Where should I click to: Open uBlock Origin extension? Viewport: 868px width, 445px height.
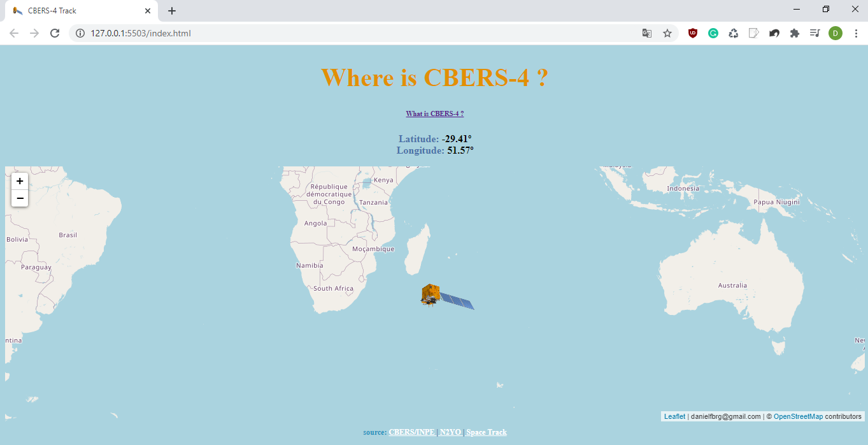click(693, 33)
